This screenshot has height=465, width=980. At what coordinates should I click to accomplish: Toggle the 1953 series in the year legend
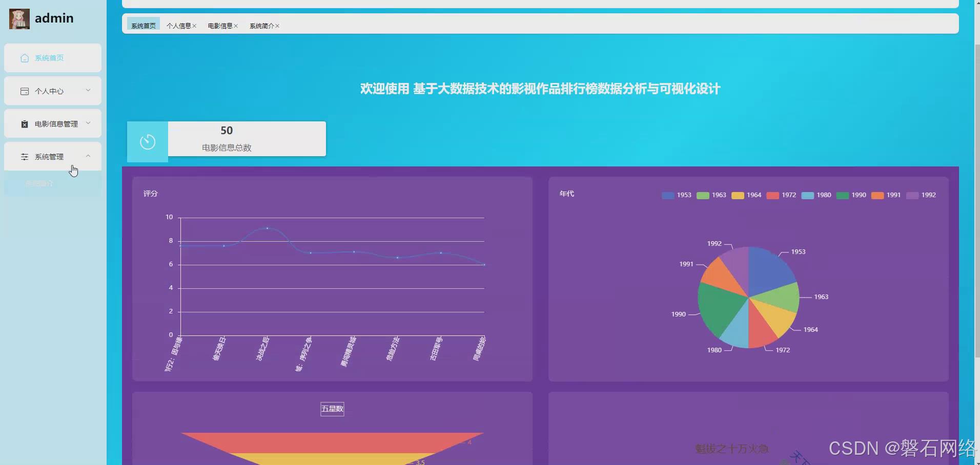[x=678, y=195]
